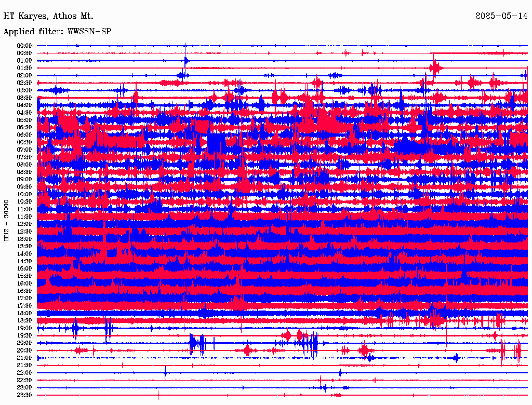Click the 10:00 time label

24,194
